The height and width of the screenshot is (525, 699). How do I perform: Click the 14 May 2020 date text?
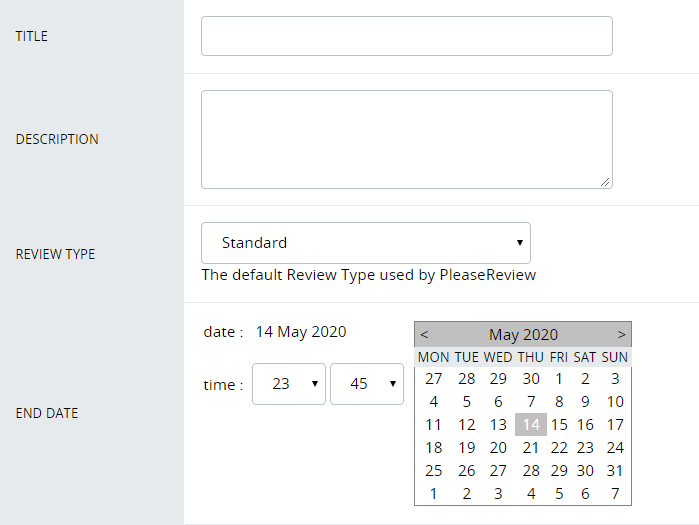pos(301,332)
